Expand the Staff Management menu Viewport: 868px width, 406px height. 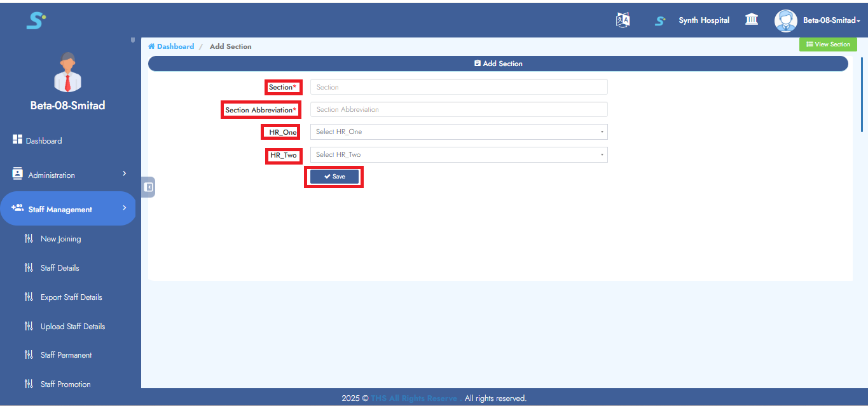pyautogui.click(x=67, y=209)
